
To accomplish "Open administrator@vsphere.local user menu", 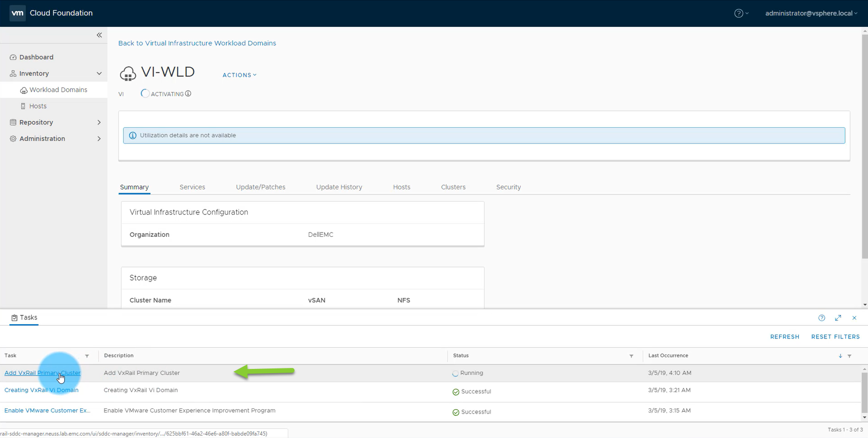I will tap(811, 13).
